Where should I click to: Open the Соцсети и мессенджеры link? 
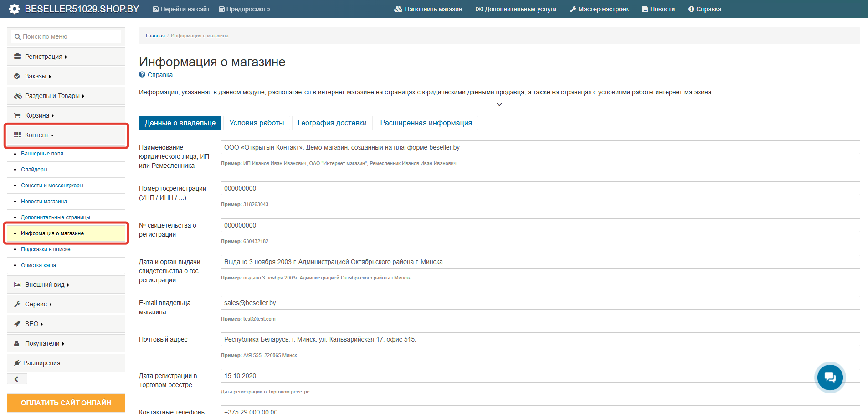(52, 186)
